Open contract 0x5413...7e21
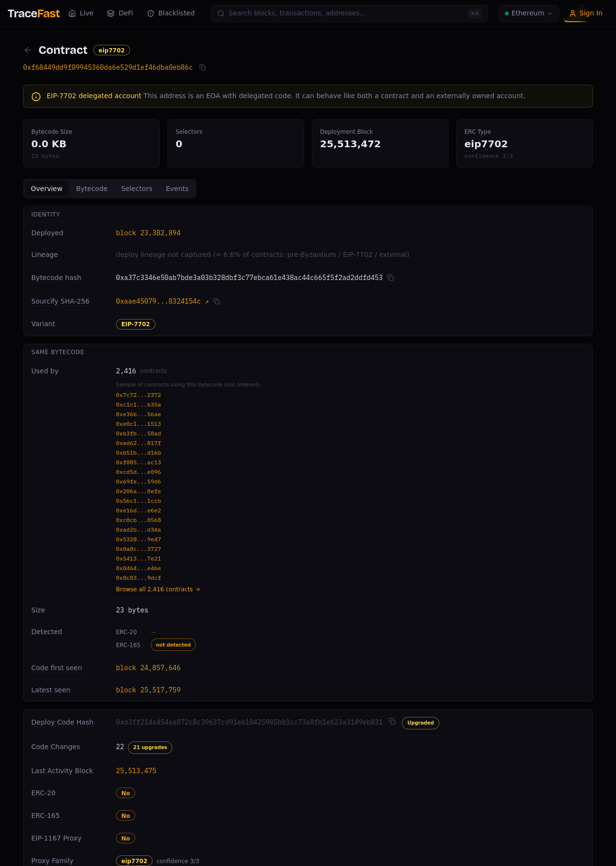Screen dimensions: 616x866 [139, 559]
